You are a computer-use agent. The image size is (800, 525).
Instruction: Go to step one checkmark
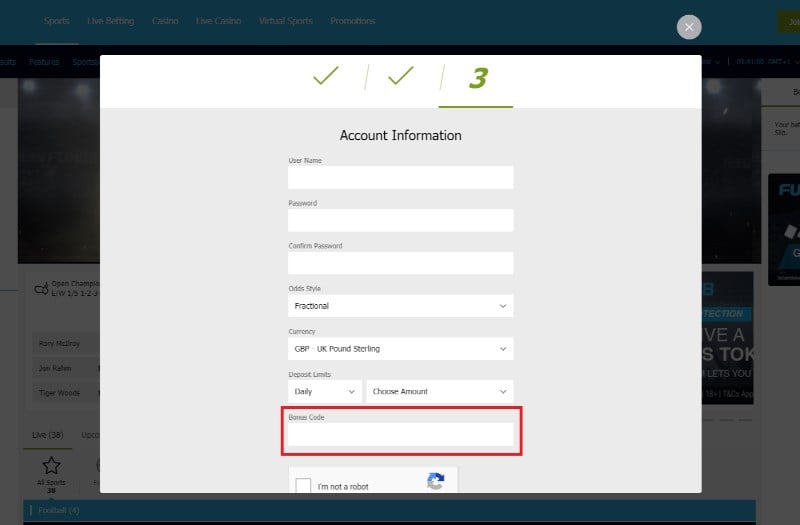pos(326,76)
